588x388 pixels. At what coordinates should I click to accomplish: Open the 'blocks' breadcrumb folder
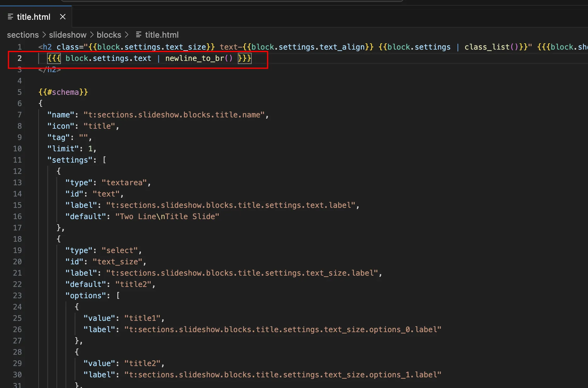109,35
